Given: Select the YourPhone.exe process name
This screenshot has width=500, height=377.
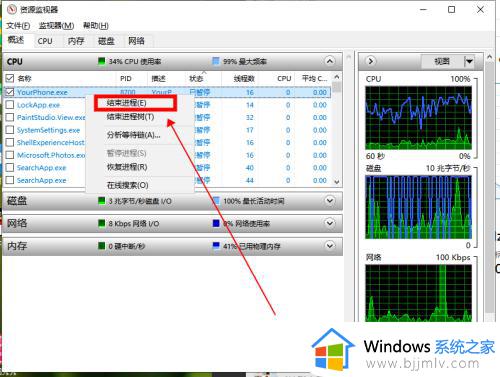Looking at the screenshot, I should pyautogui.click(x=42, y=92).
